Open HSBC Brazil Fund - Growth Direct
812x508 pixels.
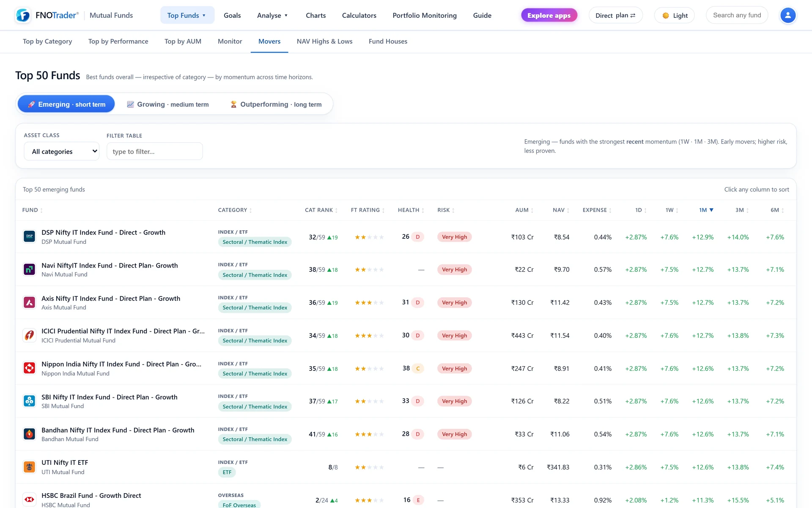coord(91,496)
